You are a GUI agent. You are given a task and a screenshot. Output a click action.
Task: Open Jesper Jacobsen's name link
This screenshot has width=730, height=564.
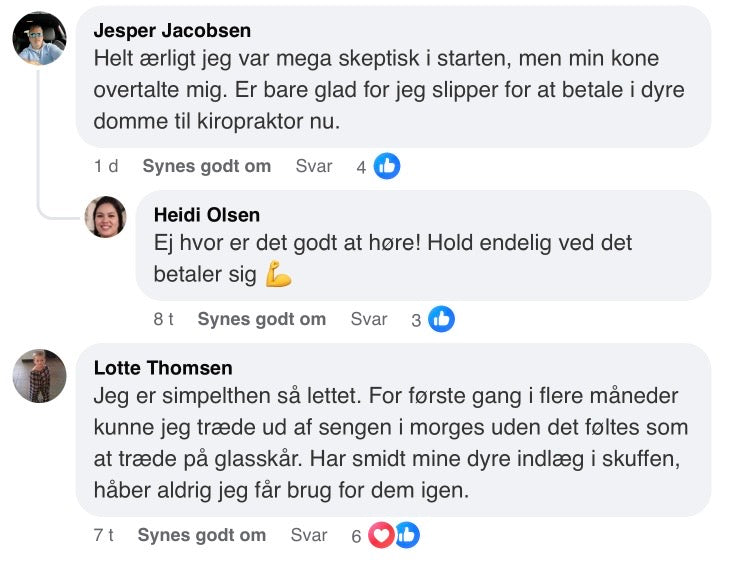[x=171, y=31]
